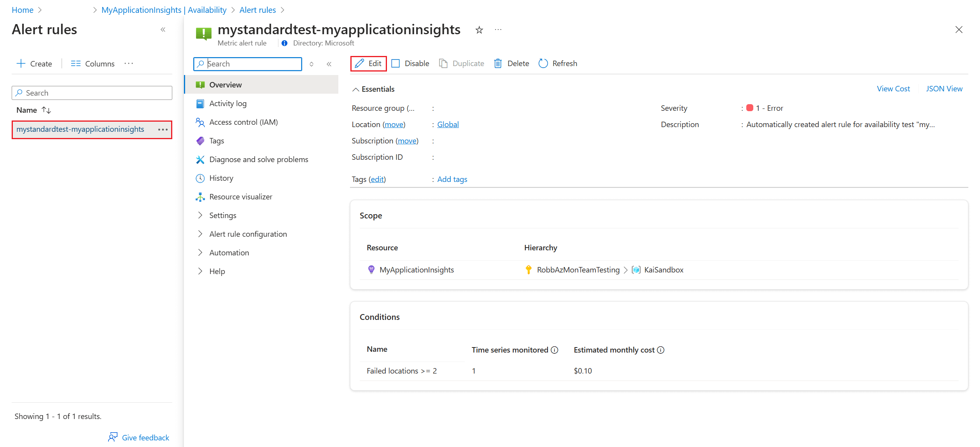Expand the Settings menu group
This screenshot has height=447, width=980.
pyautogui.click(x=200, y=215)
